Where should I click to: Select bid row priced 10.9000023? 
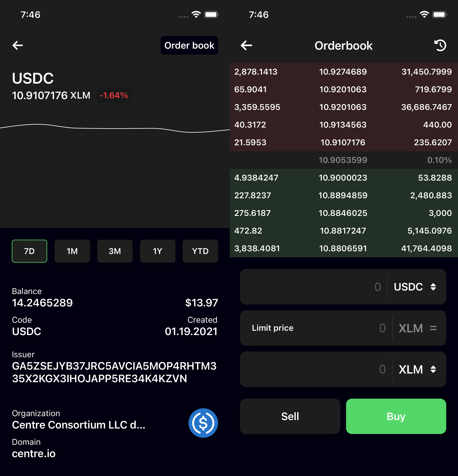pyautogui.click(x=344, y=178)
